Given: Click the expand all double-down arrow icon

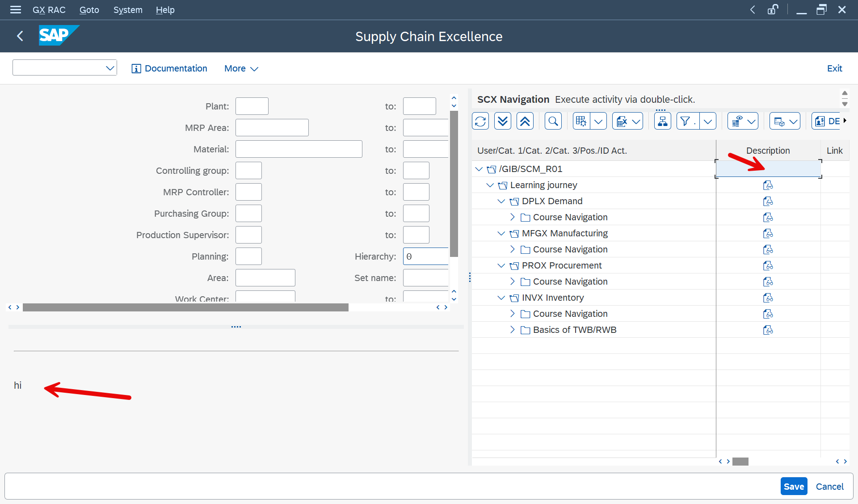Looking at the screenshot, I should point(503,121).
